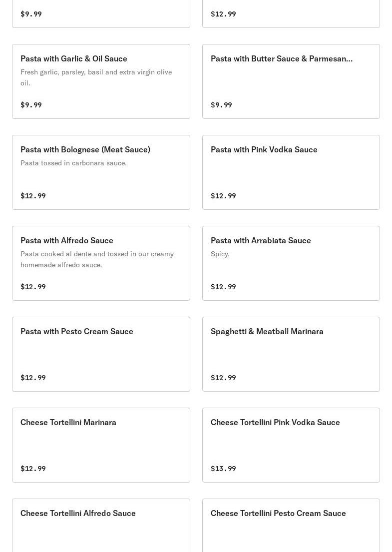Select Pasta with Alfredo Sauce menu item
The width and height of the screenshot is (392, 552).
pos(101,263)
